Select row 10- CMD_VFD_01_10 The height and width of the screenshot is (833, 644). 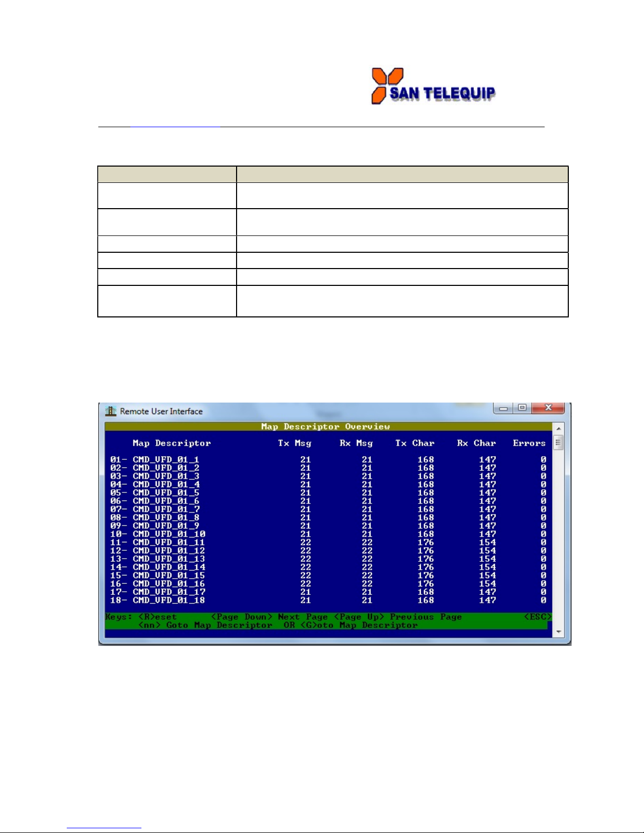pyautogui.click(x=328, y=534)
